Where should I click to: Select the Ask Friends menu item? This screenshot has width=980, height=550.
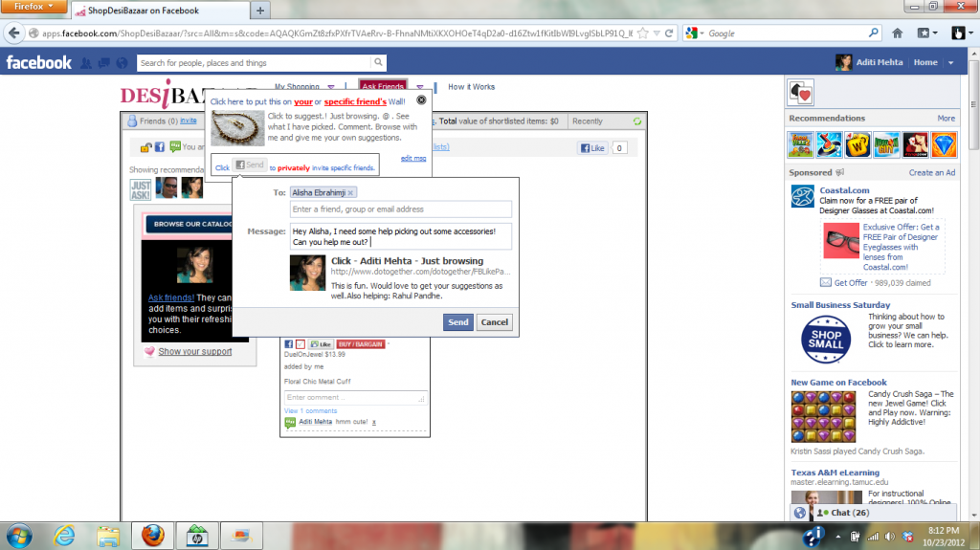[x=383, y=86]
